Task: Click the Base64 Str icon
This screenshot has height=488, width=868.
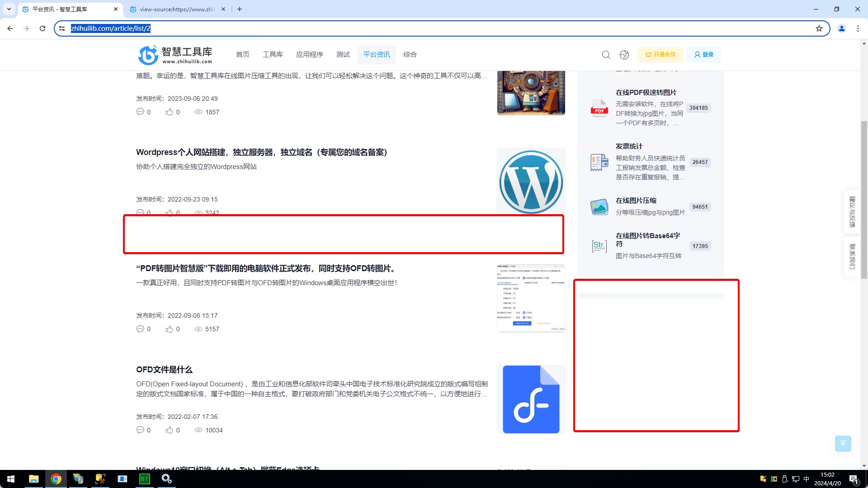Action: tap(599, 245)
